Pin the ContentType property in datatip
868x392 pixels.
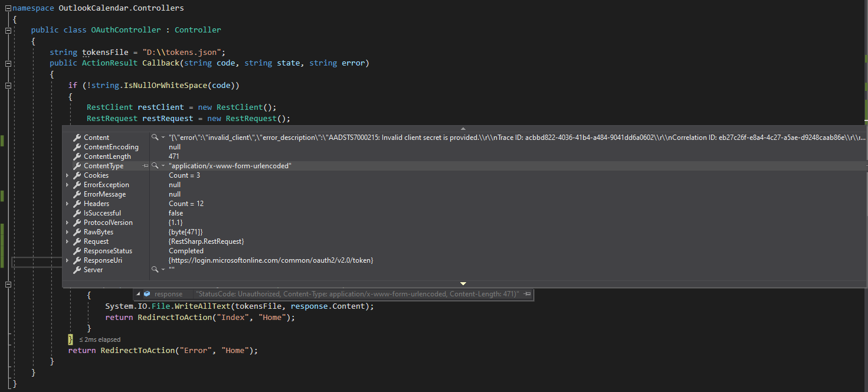(145, 166)
